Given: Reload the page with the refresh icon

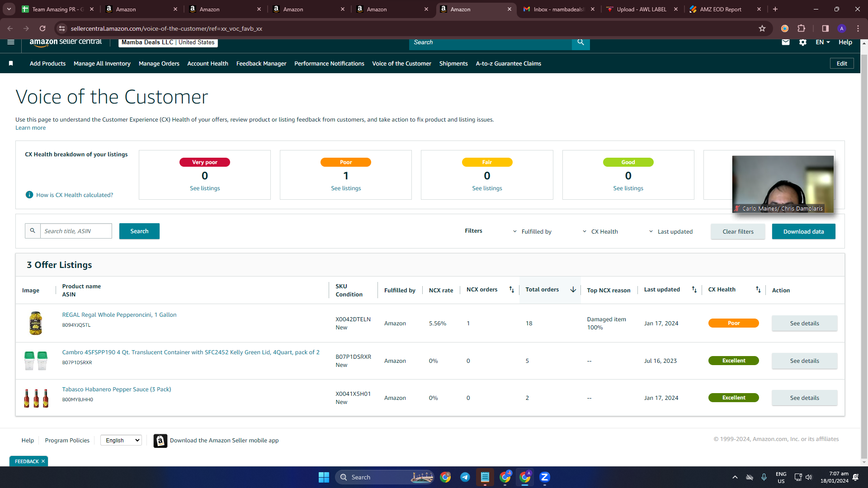Looking at the screenshot, I should pyautogui.click(x=42, y=28).
